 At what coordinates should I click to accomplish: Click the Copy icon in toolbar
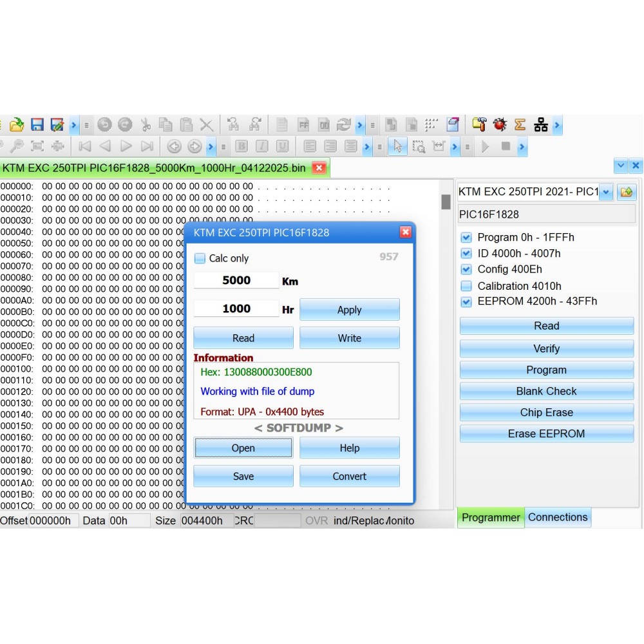(x=166, y=124)
